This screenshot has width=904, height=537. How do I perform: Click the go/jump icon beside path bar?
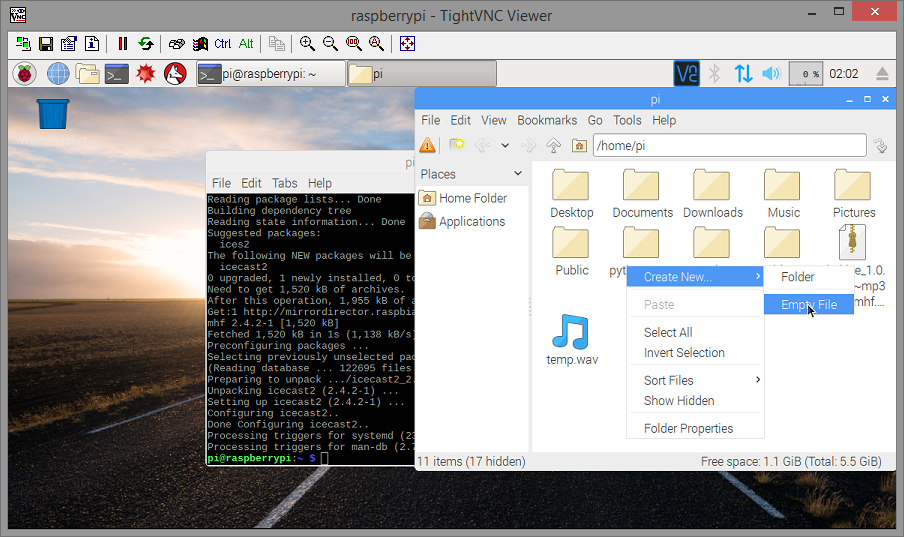point(881,145)
